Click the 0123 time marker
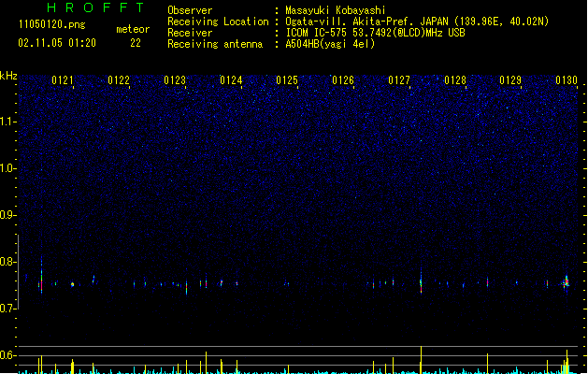This screenshot has width=588, height=374. (175, 80)
